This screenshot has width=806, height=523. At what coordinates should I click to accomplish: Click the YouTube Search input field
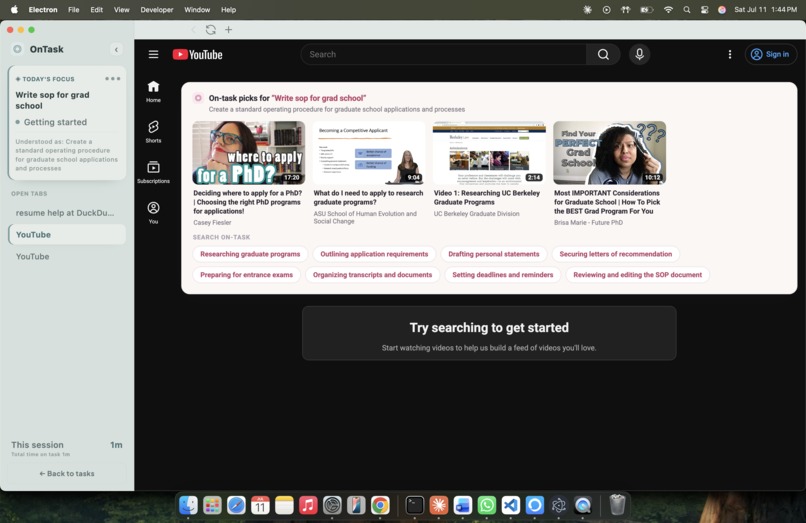(x=444, y=55)
